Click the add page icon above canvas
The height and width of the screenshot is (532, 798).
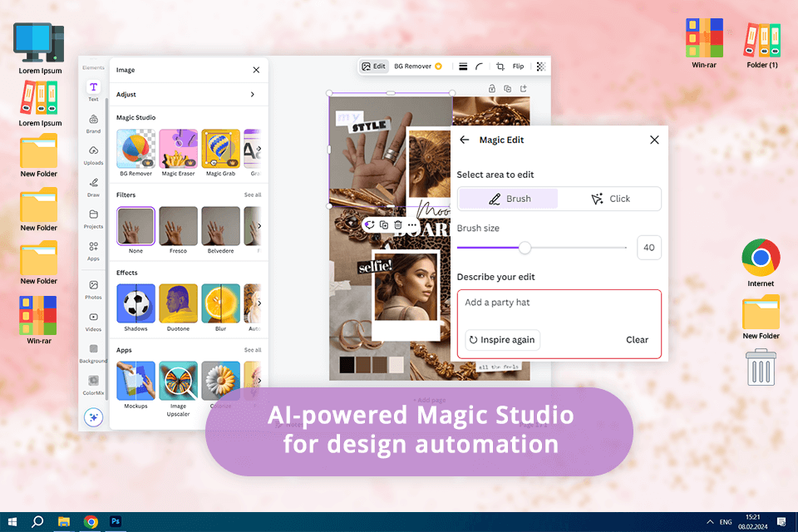(x=523, y=89)
